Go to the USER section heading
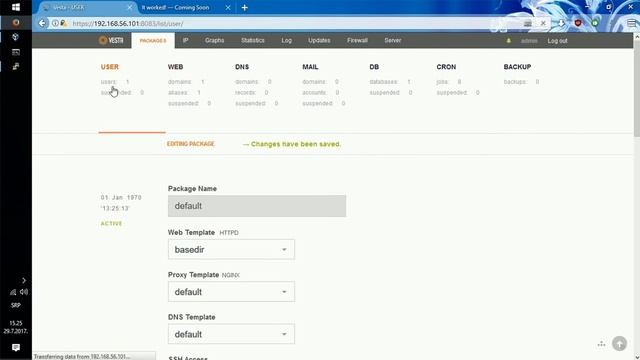The image size is (640, 360). [110, 67]
